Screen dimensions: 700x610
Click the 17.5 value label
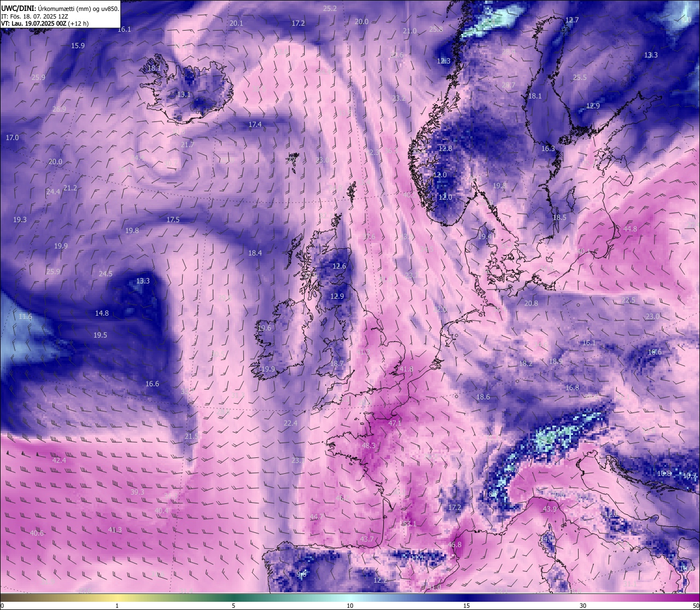point(173,220)
